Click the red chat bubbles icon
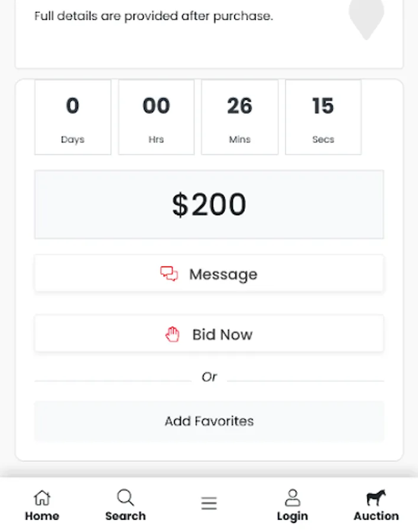This screenshot has width=418, height=532. click(x=169, y=274)
